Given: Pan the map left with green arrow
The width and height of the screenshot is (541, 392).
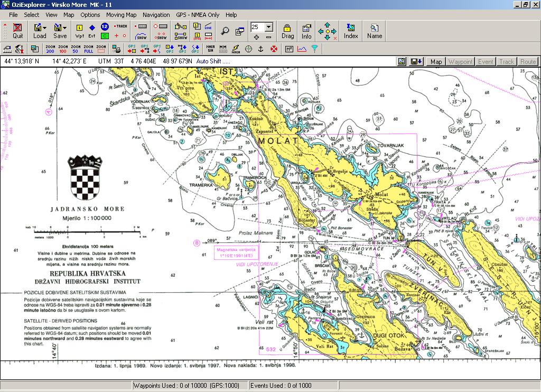Looking at the screenshot, I should point(321,31).
